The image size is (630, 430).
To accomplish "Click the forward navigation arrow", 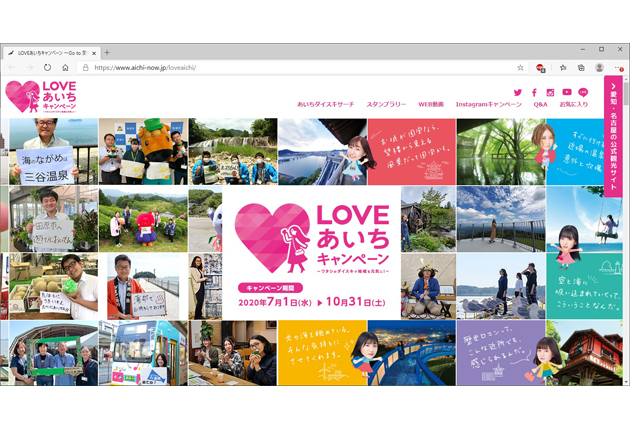I will (x=30, y=68).
